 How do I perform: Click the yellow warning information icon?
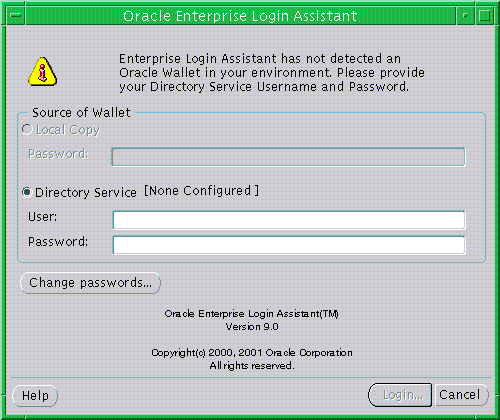pos(42,72)
